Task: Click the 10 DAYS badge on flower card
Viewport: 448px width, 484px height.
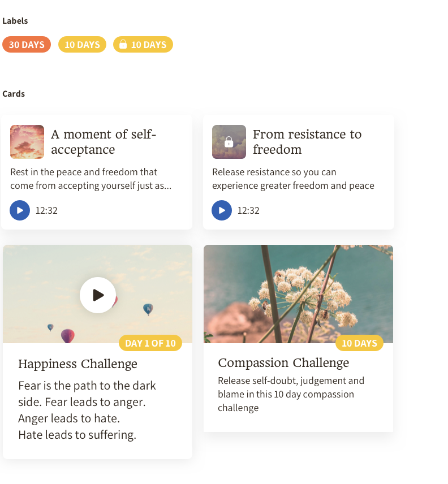Action: point(359,343)
